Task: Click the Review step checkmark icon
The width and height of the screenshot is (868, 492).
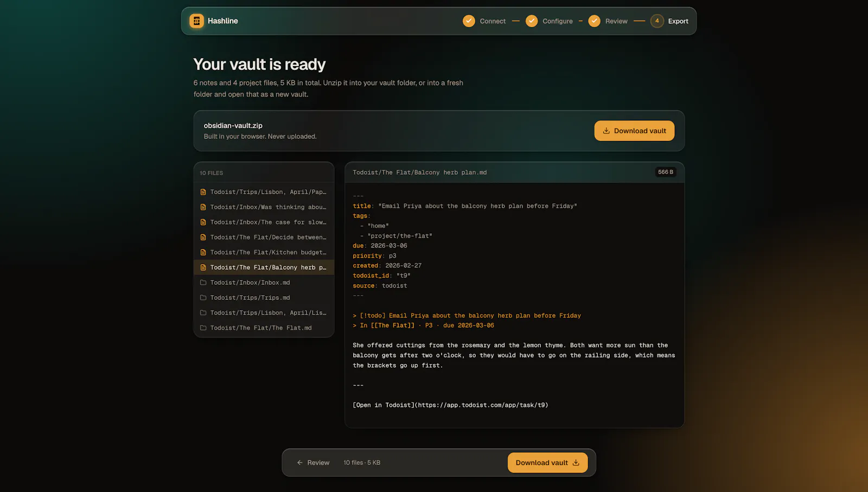Action: point(595,21)
